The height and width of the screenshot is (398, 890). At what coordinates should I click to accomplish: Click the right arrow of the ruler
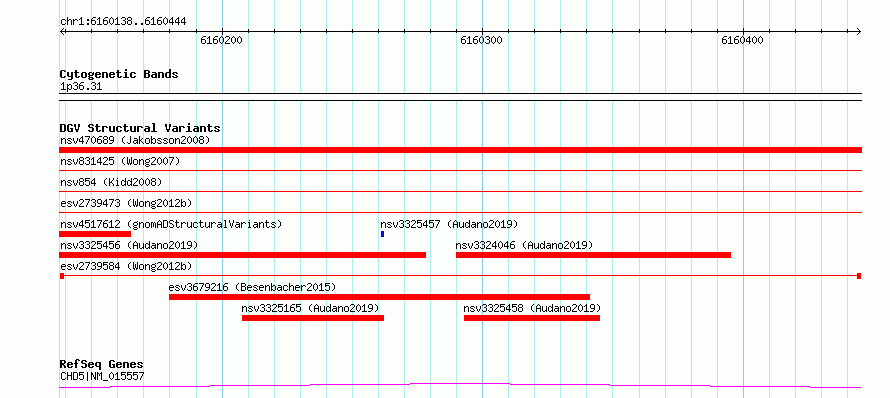859,31
